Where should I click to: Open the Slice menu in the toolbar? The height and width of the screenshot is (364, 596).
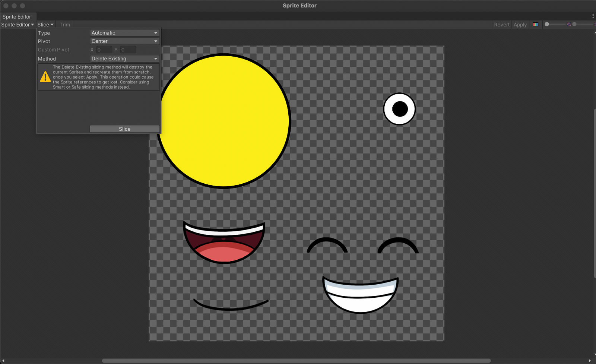(x=45, y=24)
